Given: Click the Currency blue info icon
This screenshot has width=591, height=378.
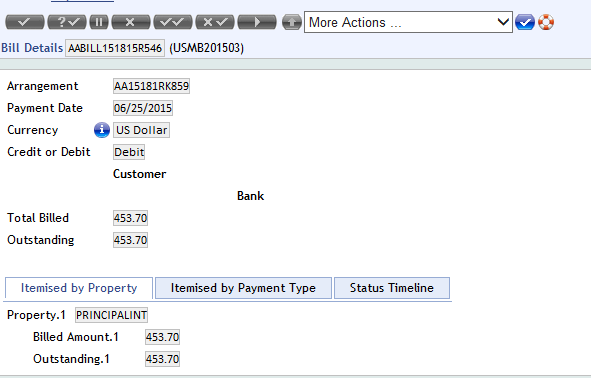Looking at the screenshot, I should pos(102,130).
